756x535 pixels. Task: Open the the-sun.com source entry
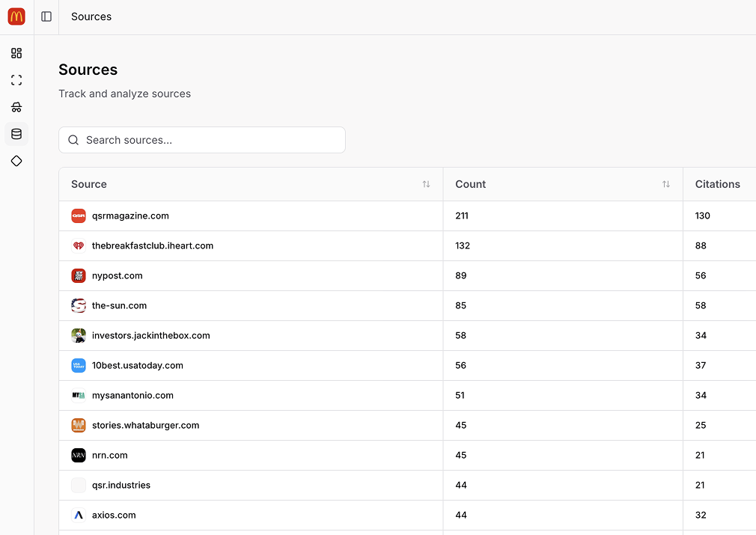(119, 305)
